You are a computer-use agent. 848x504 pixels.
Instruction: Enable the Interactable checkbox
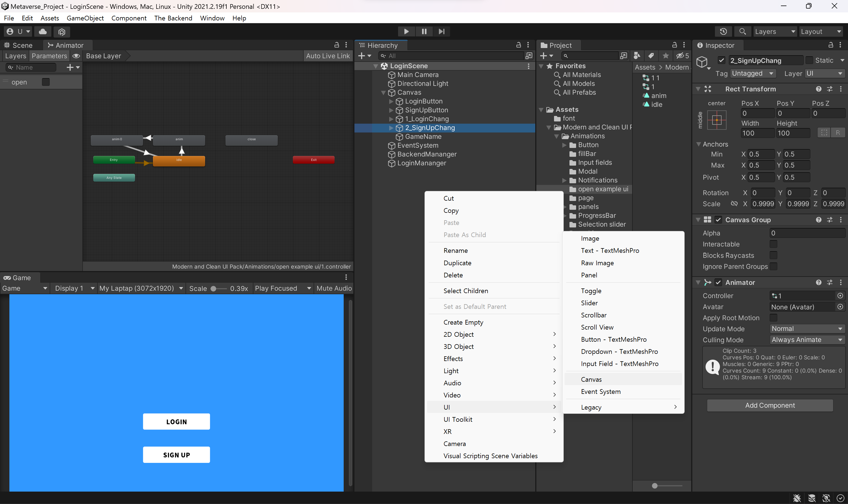773,244
